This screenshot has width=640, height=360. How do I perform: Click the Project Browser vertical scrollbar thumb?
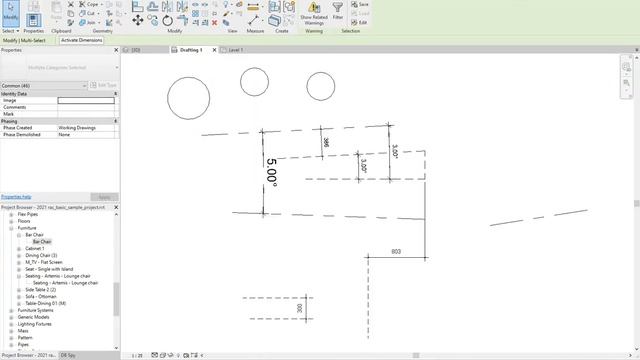coord(116,299)
